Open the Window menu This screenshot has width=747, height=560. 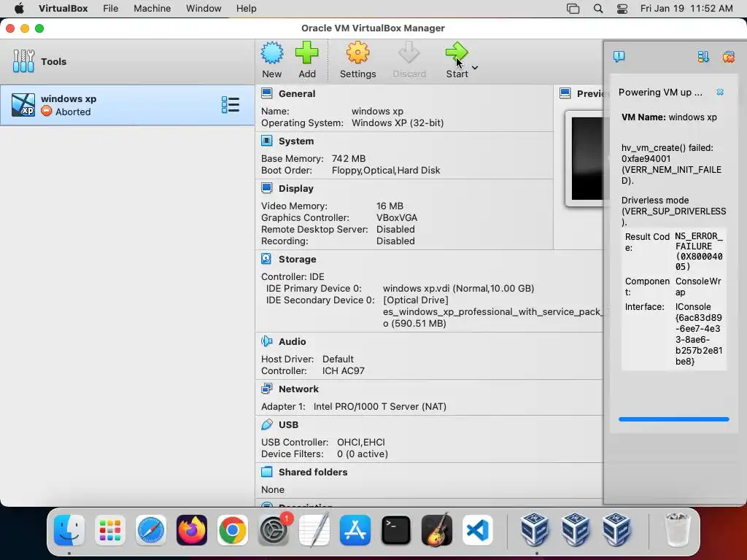point(204,9)
